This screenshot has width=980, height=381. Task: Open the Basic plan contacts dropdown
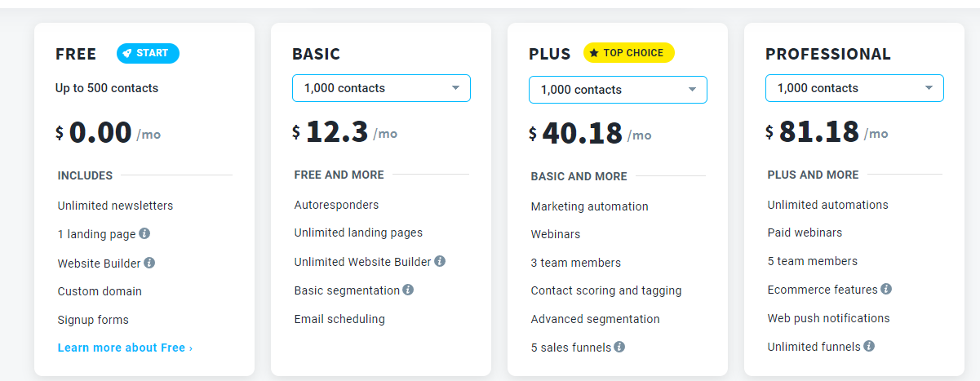click(x=381, y=88)
